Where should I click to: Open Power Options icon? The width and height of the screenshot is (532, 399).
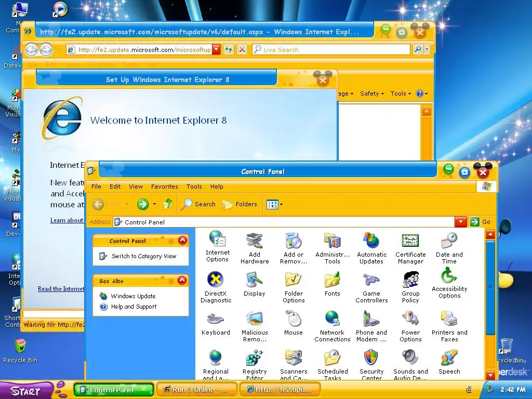pos(410,326)
